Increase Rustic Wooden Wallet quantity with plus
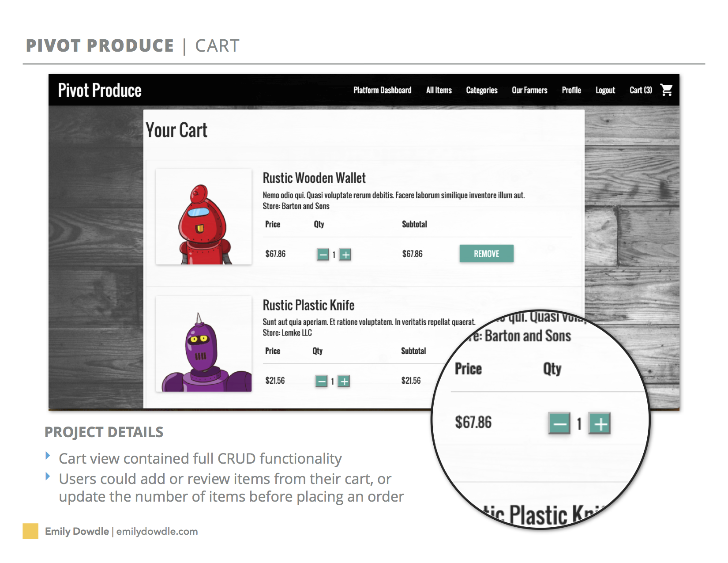728x563 pixels. click(345, 254)
